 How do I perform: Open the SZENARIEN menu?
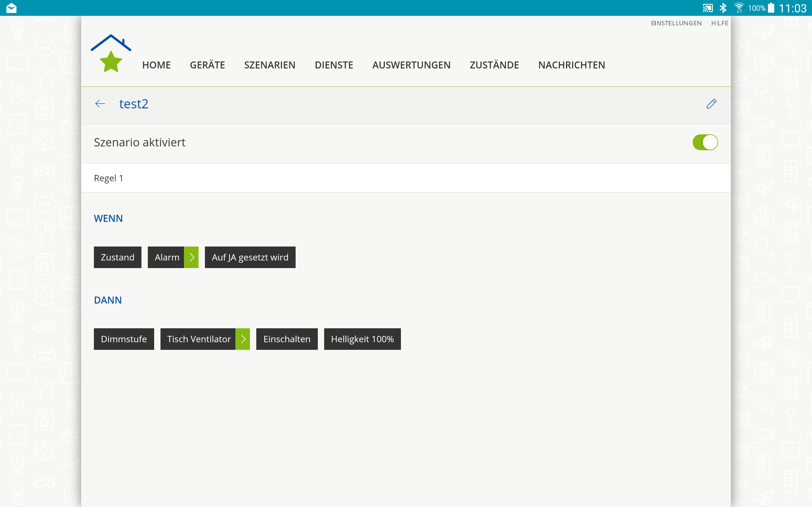tap(269, 65)
